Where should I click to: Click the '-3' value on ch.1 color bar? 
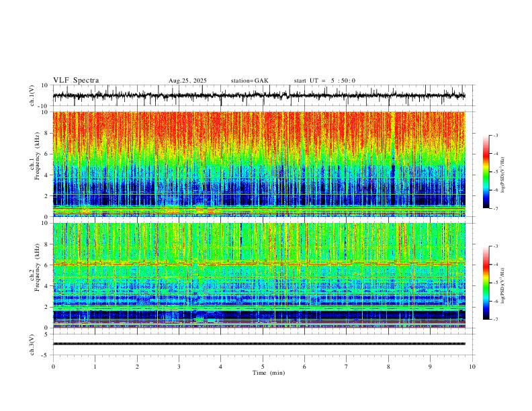[495, 135]
